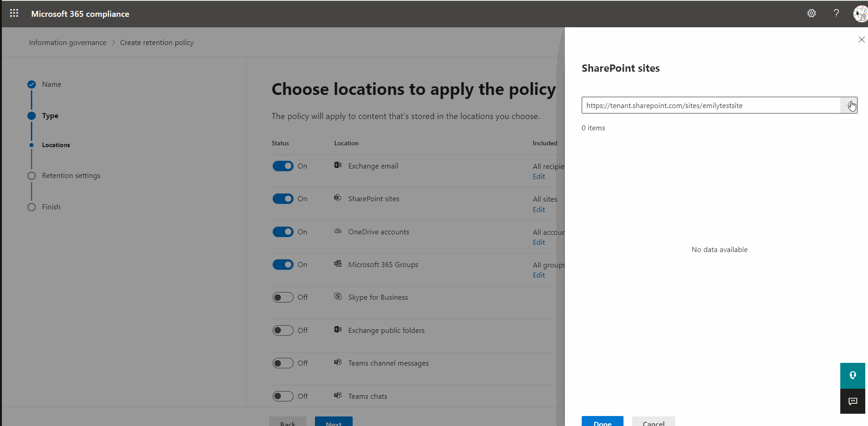The image size is (868, 426).
Task: Turn off the SharePoint sites toggle
Action: (x=283, y=199)
